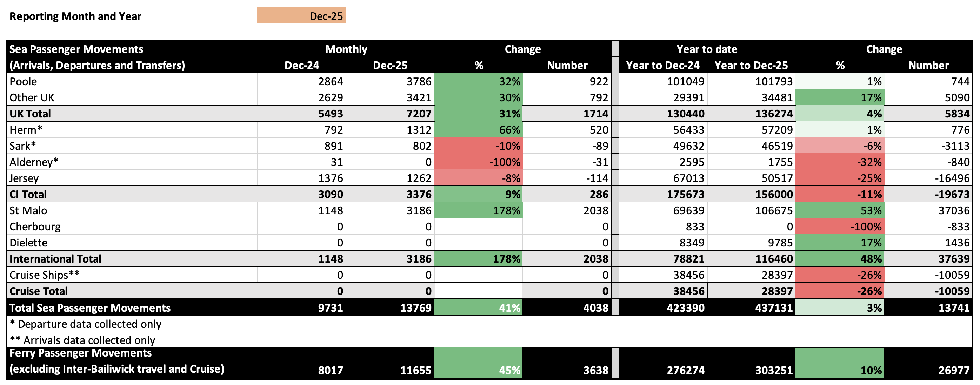Click Total Sea Passenger Movements 41% cell
The image size is (980, 385).
[478, 308]
